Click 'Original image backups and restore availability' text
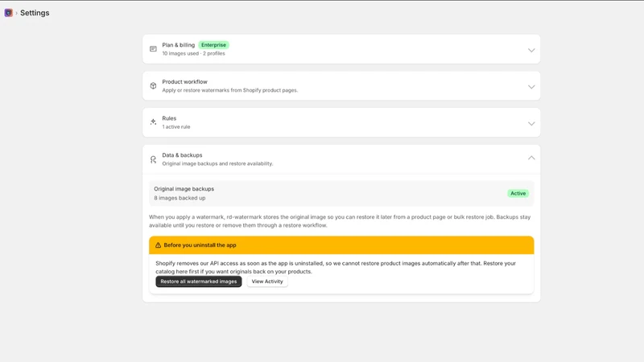 (x=217, y=163)
